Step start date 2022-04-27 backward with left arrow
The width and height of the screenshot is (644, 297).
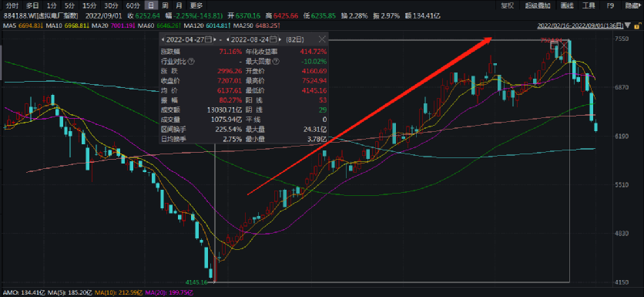[163, 39]
